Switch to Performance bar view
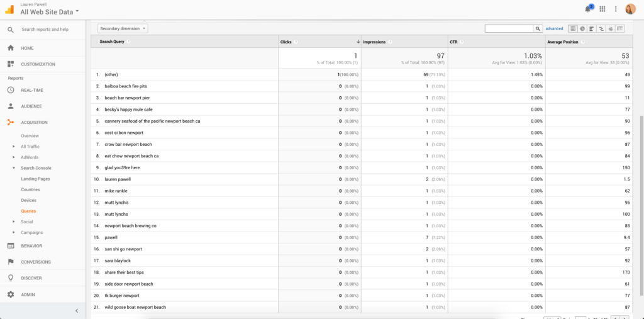644x319 pixels. [592, 28]
